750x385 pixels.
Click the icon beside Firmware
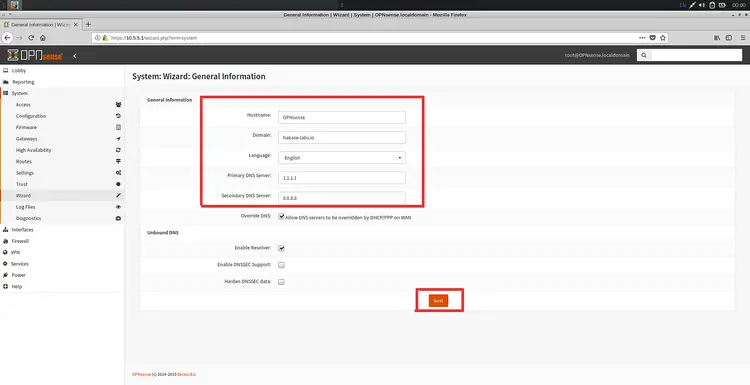[118, 127]
